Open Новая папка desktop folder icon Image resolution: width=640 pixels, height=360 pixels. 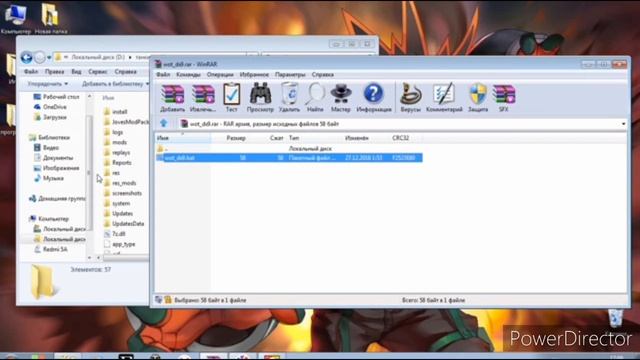tap(51, 19)
